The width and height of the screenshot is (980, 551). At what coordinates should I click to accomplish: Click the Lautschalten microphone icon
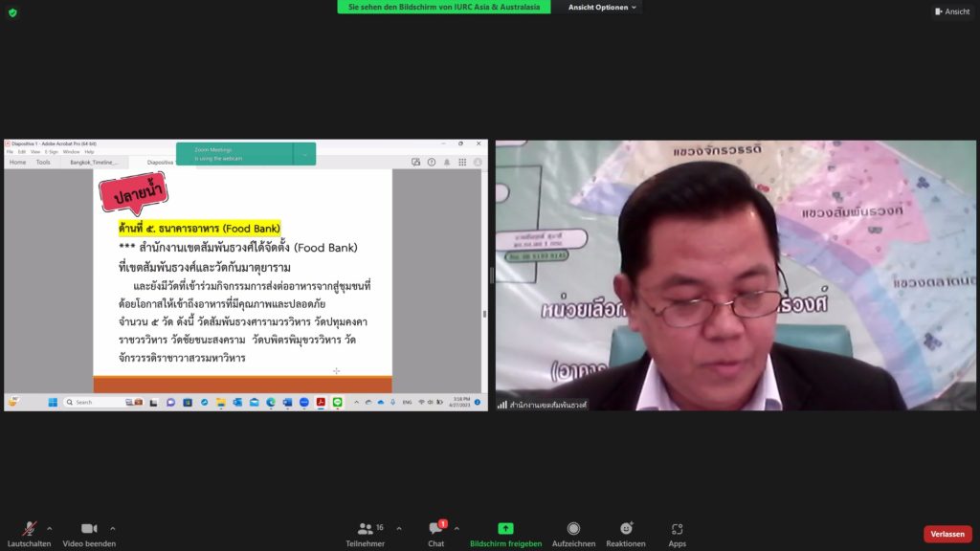[x=30, y=529]
